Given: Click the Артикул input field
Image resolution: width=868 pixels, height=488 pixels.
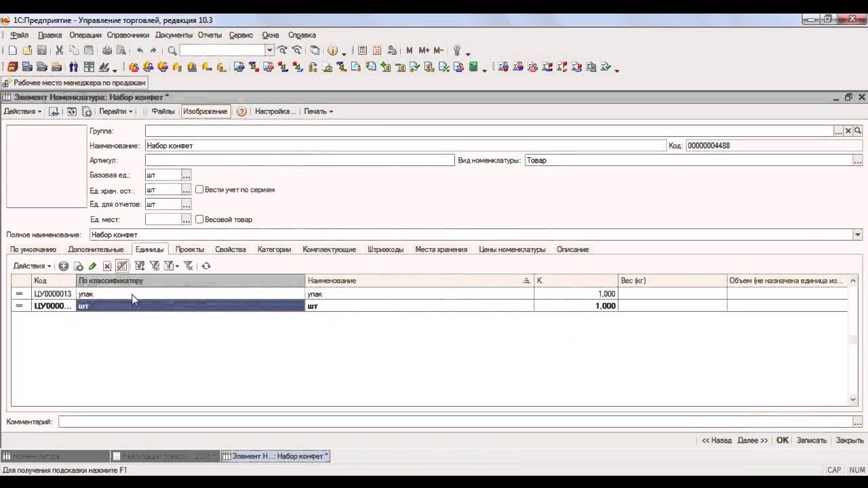Looking at the screenshot, I should pyautogui.click(x=300, y=161).
